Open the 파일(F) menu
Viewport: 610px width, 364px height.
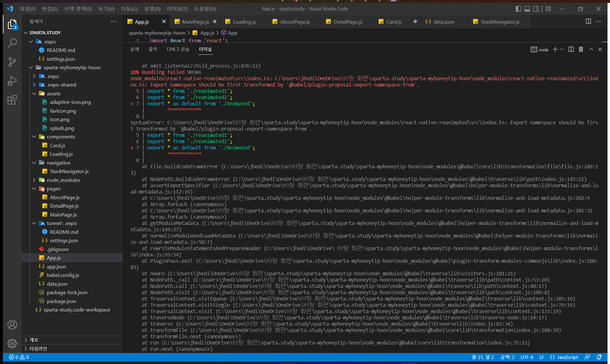[27, 9]
